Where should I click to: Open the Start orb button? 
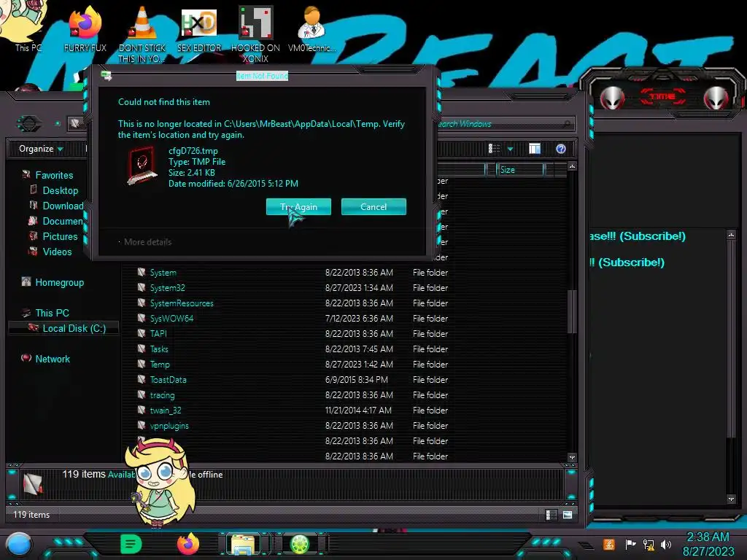[18, 544]
